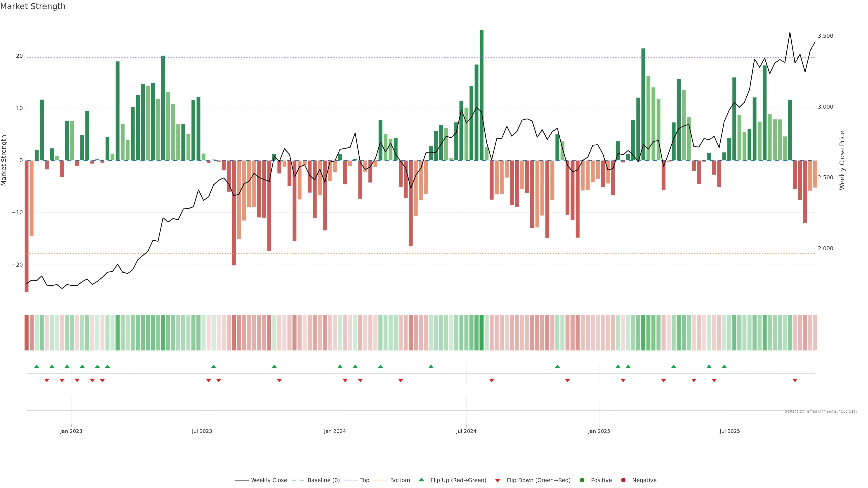Viewport: 868px width, 488px height.
Task: Click the red Negative circle legend icon
Action: point(623,480)
